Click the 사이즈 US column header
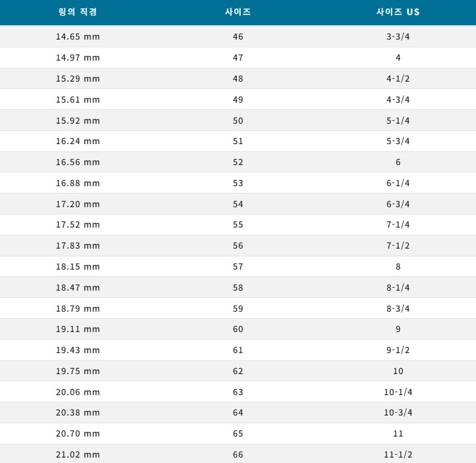 click(398, 12)
